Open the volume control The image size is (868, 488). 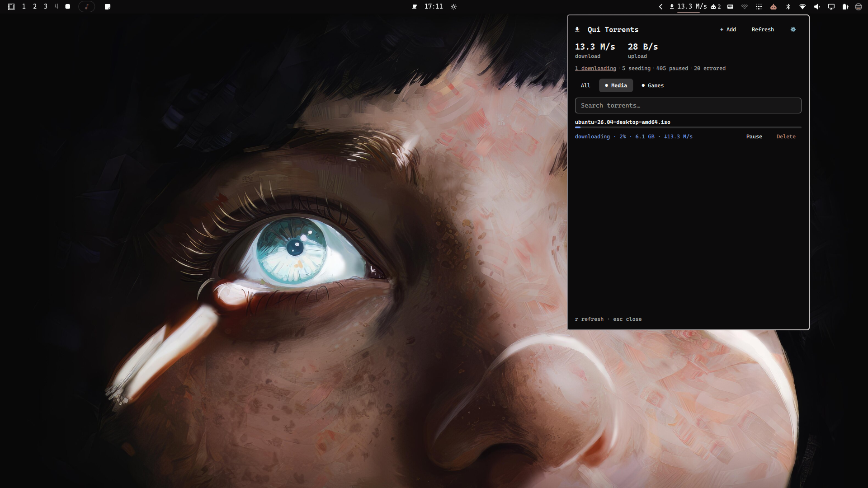click(x=817, y=7)
